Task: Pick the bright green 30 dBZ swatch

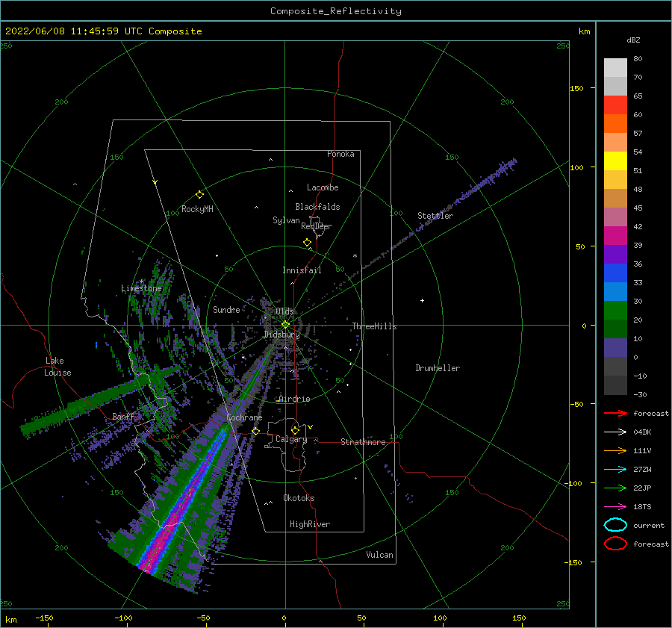Action: (615, 310)
